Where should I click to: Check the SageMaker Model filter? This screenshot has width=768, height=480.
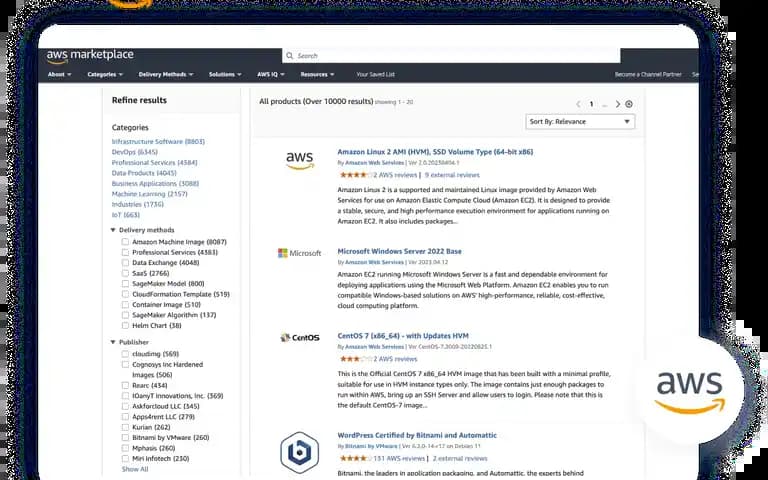[125, 284]
